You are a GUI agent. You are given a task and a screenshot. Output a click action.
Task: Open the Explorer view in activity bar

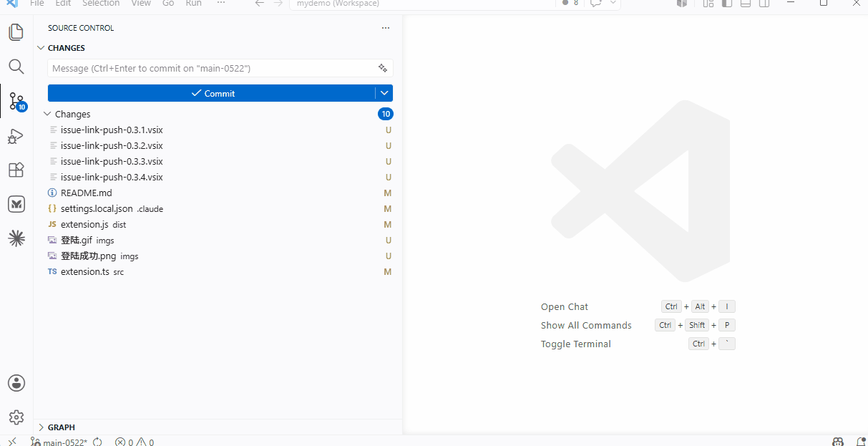(16, 32)
